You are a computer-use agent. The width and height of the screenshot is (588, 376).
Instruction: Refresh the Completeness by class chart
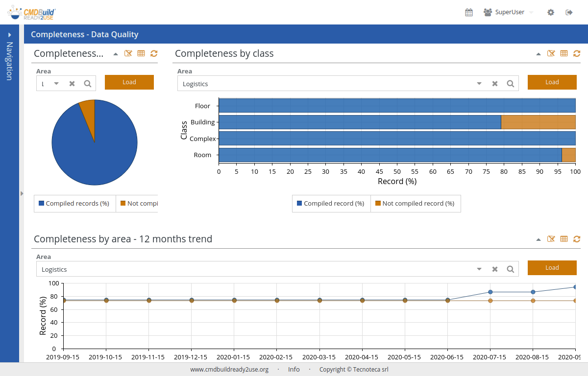coord(577,53)
